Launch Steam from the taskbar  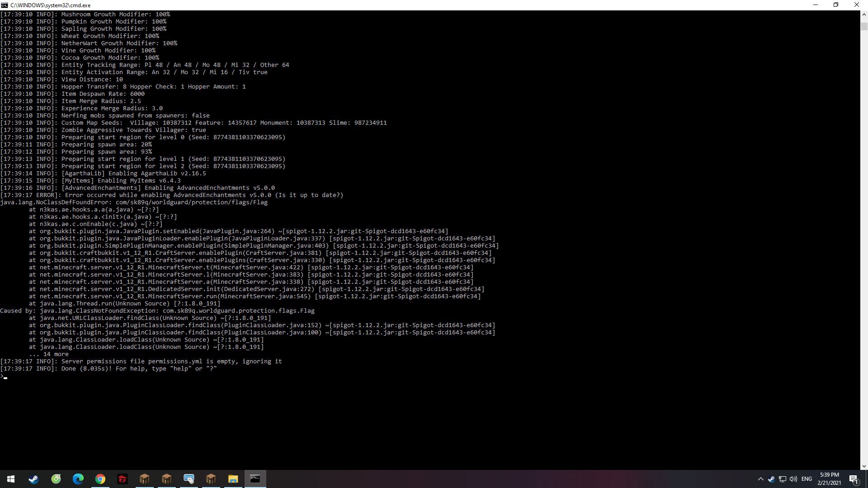(x=33, y=479)
